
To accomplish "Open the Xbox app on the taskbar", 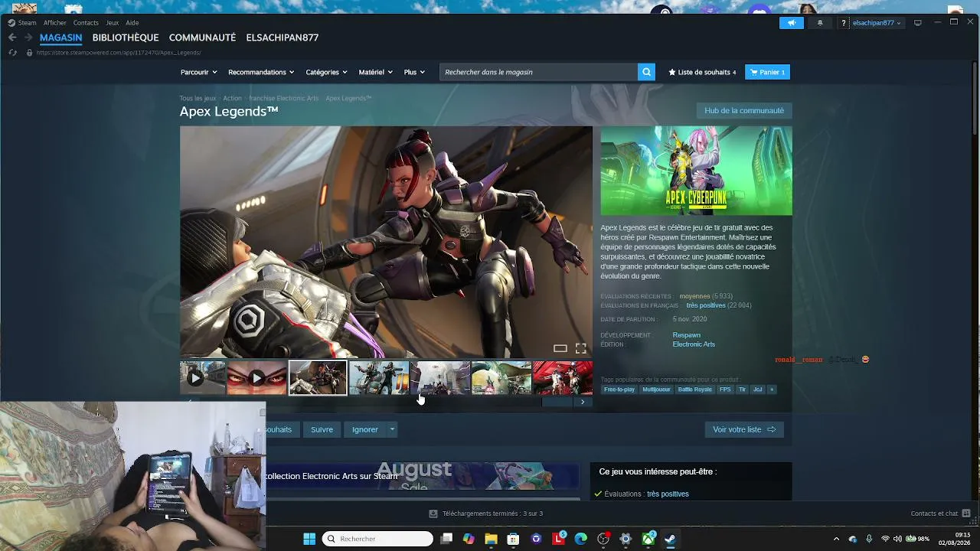I will pos(648,539).
